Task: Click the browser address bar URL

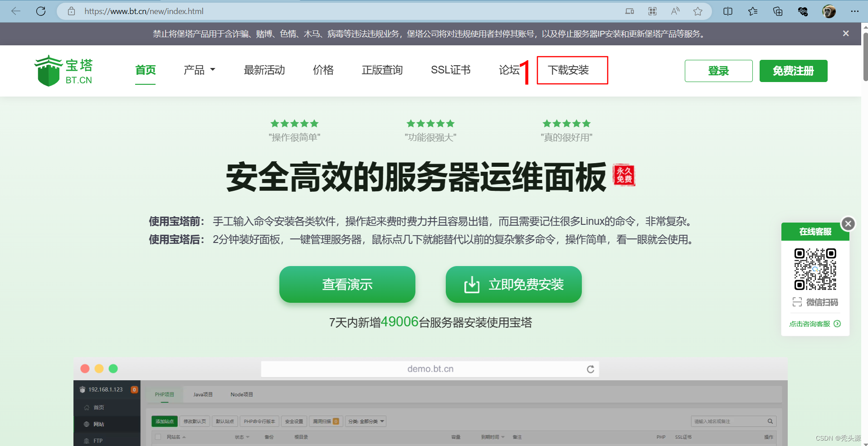Action: (144, 11)
